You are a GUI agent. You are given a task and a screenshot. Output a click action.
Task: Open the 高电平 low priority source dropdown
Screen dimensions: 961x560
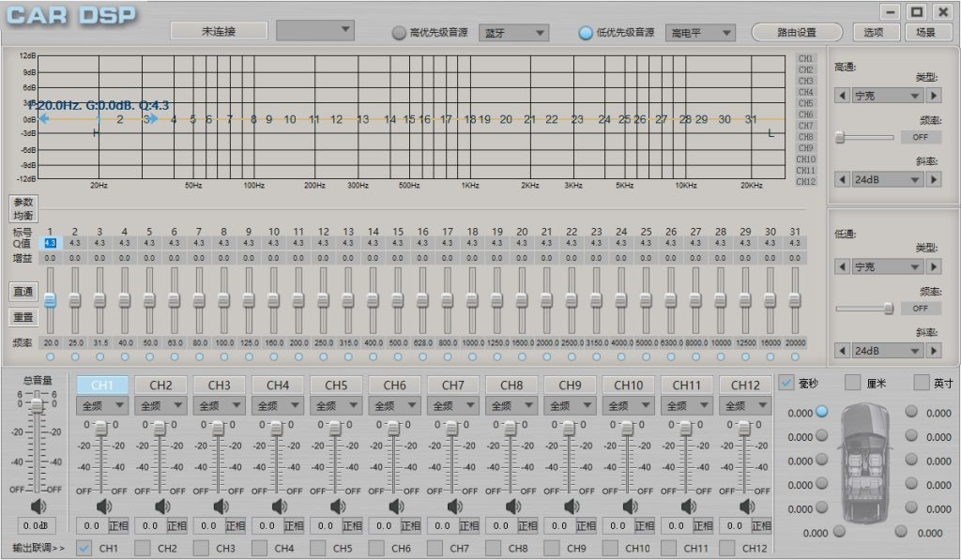pos(700,33)
